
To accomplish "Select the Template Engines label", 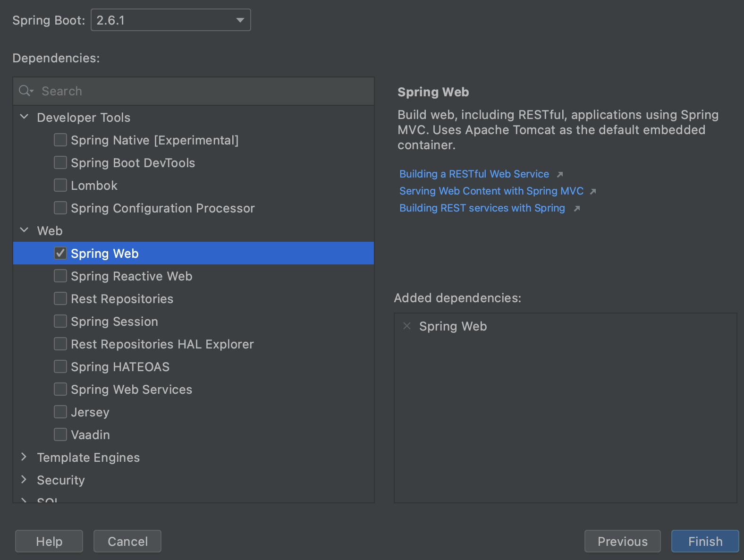I will [88, 458].
